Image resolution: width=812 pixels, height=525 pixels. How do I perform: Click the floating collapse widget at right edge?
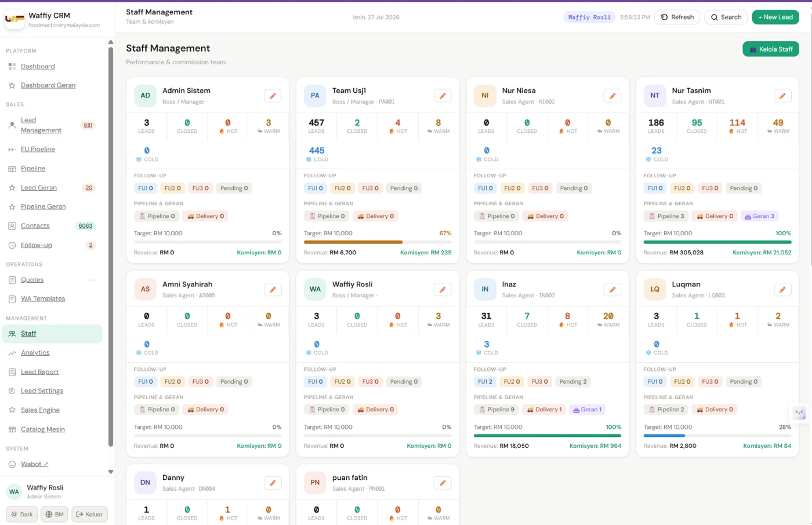coord(799,413)
